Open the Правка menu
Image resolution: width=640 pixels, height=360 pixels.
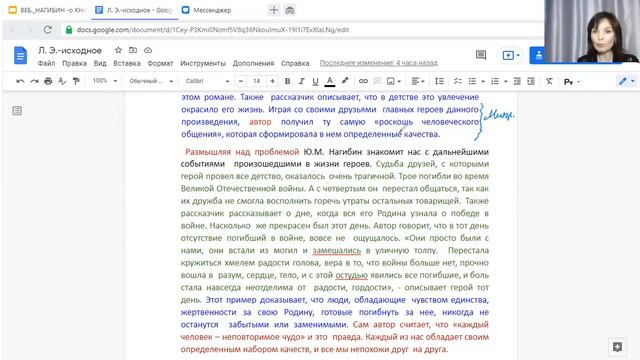(x=74, y=63)
